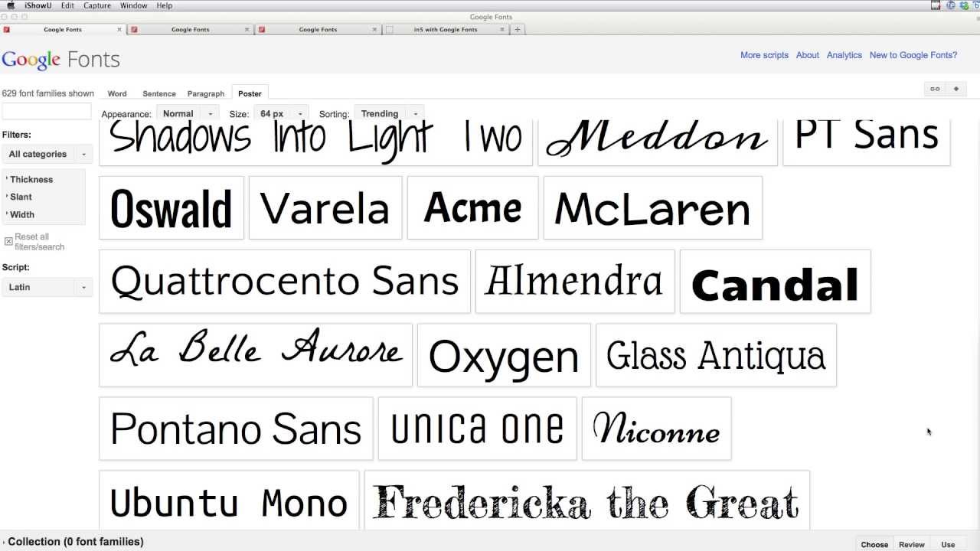
Task: Select the Poster preview tab
Action: pos(250,93)
